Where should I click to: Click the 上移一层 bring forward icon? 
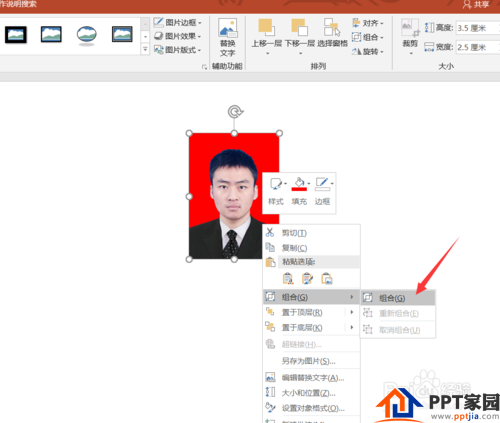click(266, 28)
